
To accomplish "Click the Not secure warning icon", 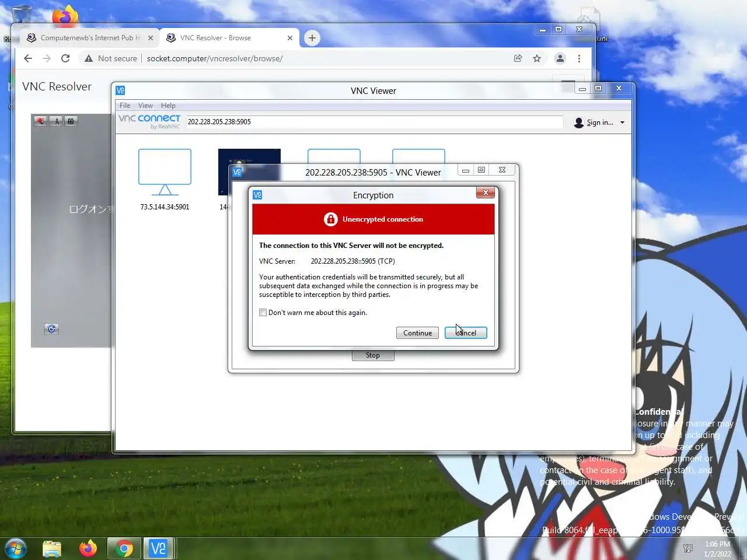I will [88, 58].
